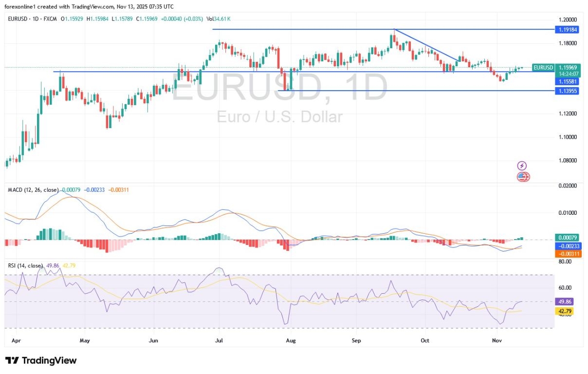Select the EURUSD price label on right axis
The height and width of the screenshot is (374, 588).
543,68
